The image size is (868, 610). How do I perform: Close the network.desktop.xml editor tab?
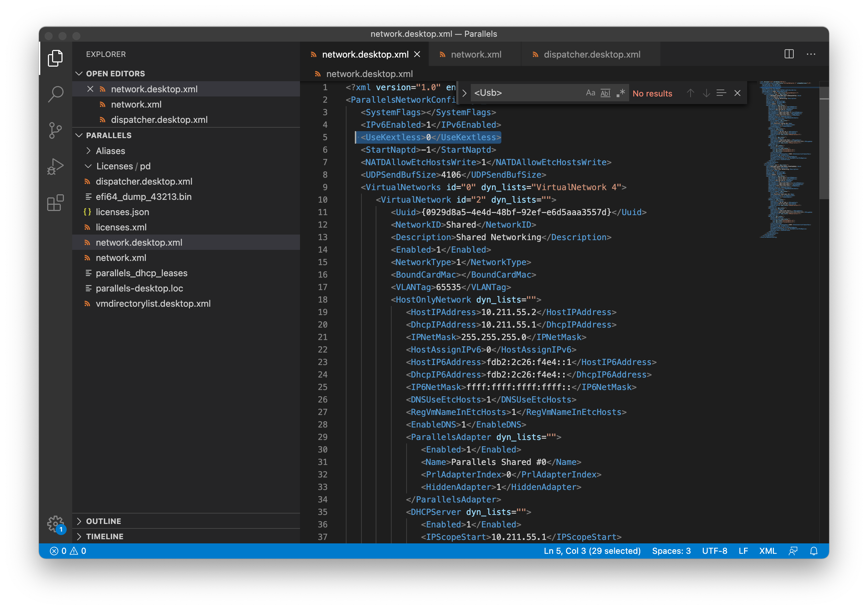[417, 54]
